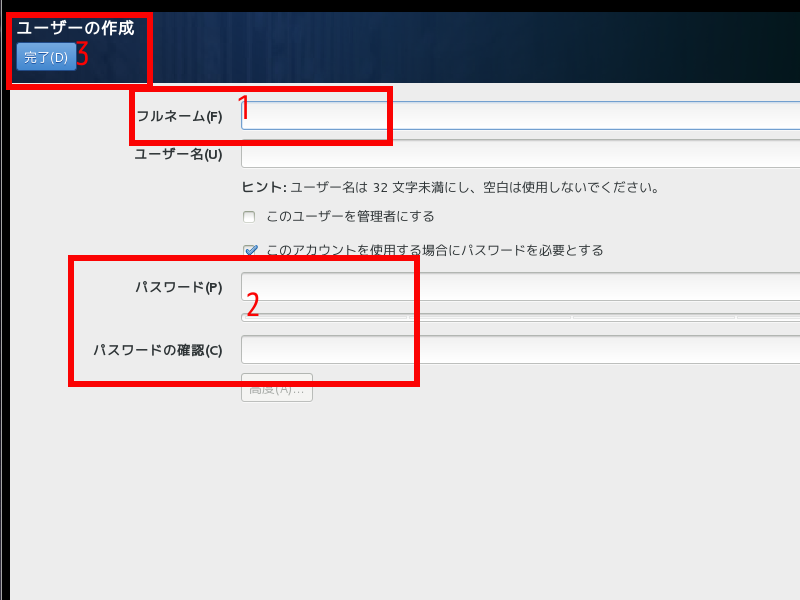The height and width of the screenshot is (600, 800).
Task: Click the ヒント username hint text
Action: coord(450,187)
